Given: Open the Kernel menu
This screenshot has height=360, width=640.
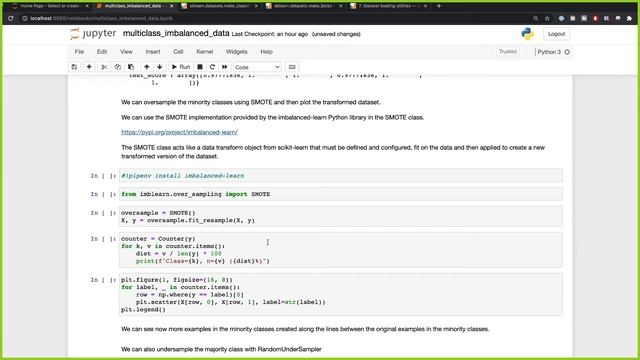Looking at the screenshot, I should 204,52.
